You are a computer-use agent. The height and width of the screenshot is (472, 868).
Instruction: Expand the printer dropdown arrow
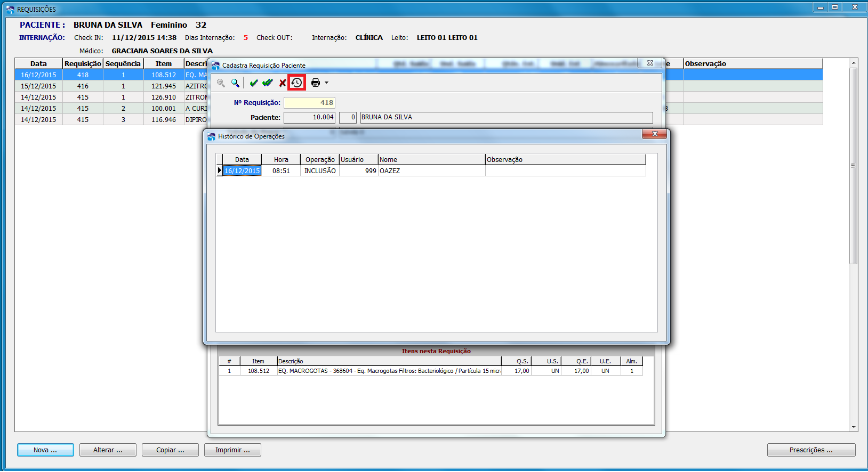tap(326, 83)
